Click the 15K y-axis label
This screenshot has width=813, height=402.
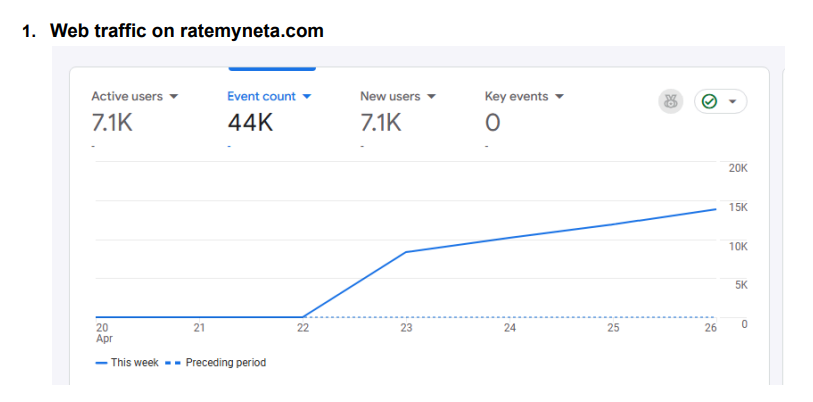[738, 207]
